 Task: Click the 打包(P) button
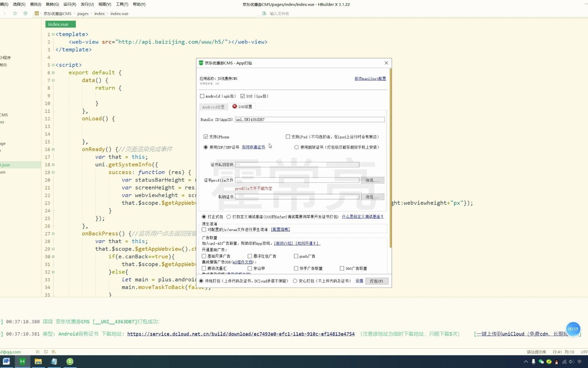point(377,281)
